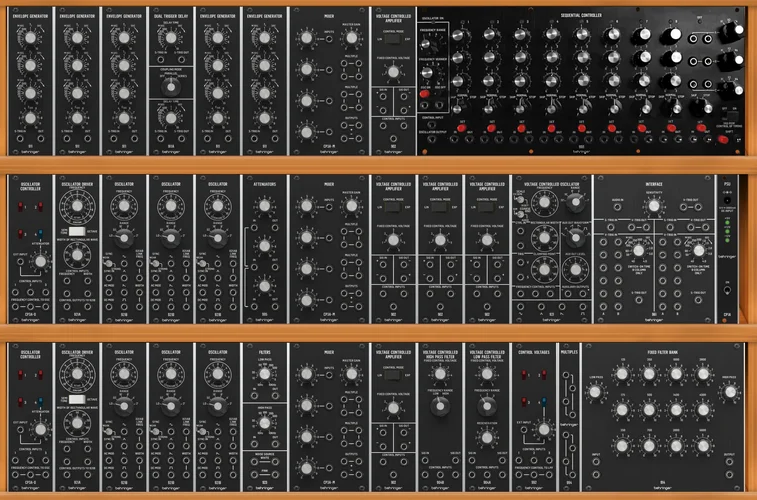The width and height of the screenshot is (757, 500).
Task: Toggle LIN/EXP control mode on top-row VCA
Action: click(393, 39)
